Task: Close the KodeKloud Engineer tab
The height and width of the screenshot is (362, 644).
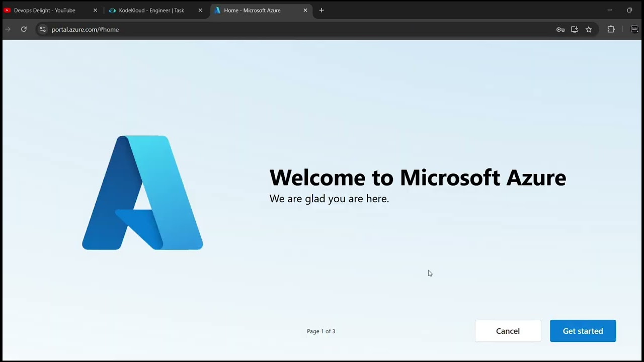Action: (200, 10)
